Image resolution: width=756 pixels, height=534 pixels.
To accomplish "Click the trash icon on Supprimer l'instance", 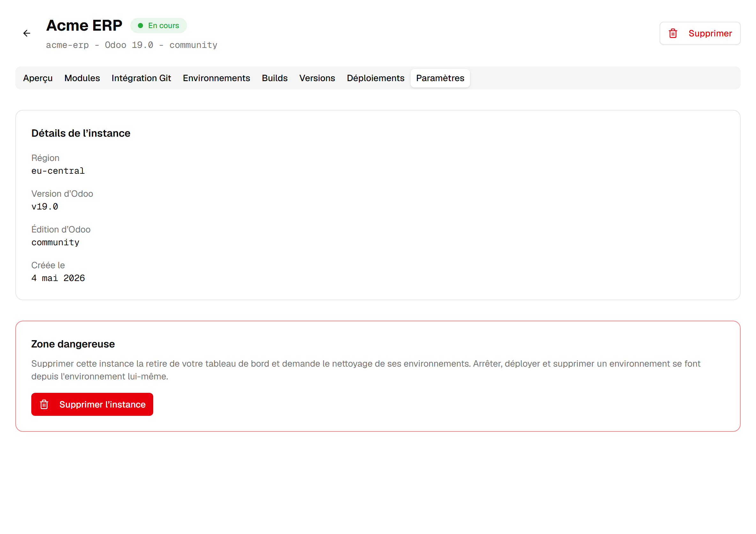I will coord(44,404).
